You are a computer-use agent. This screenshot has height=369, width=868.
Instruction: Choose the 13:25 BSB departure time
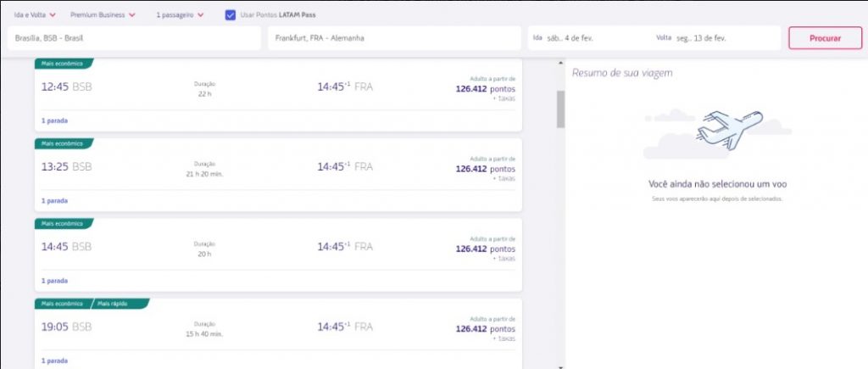coord(66,167)
